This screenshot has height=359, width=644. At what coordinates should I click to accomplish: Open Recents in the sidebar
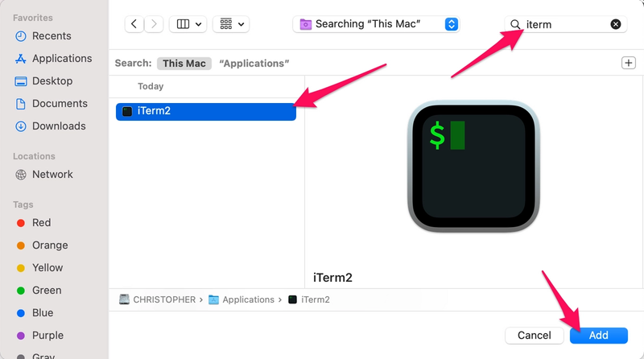(x=52, y=36)
